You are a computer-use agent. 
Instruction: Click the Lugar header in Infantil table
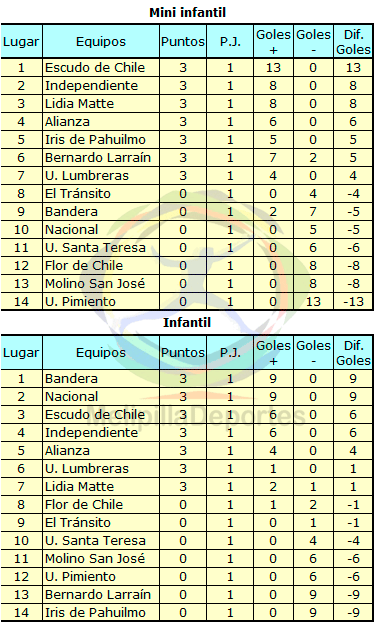tap(21, 353)
